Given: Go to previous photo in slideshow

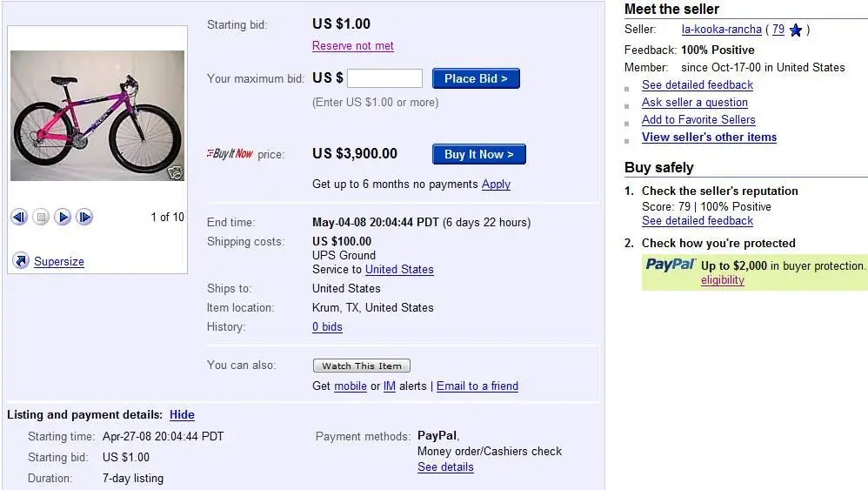Looking at the screenshot, I should [19, 217].
